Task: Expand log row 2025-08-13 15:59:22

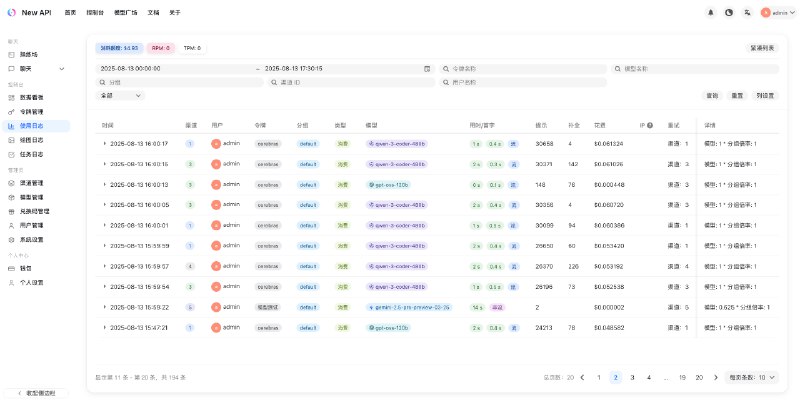Action: (x=105, y=307)
